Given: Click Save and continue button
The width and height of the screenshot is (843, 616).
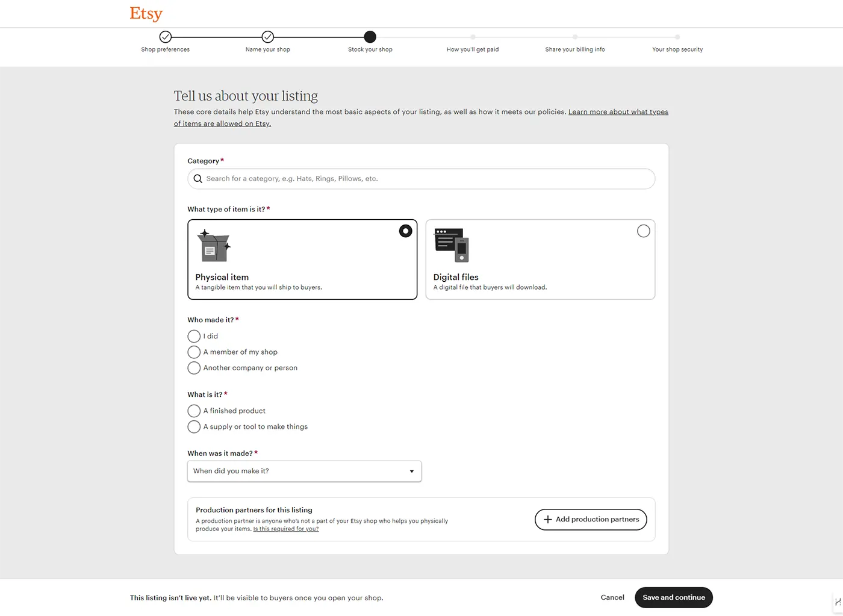Looking at the screenshot, I should [x=674, y=597].
